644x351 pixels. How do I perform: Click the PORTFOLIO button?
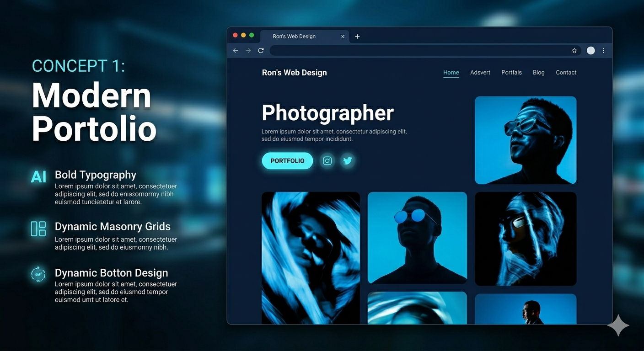pos(287,160)
